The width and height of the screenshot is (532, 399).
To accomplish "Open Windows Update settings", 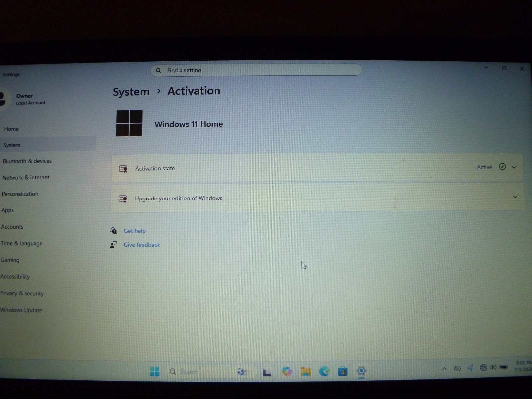I will [21, 310].
